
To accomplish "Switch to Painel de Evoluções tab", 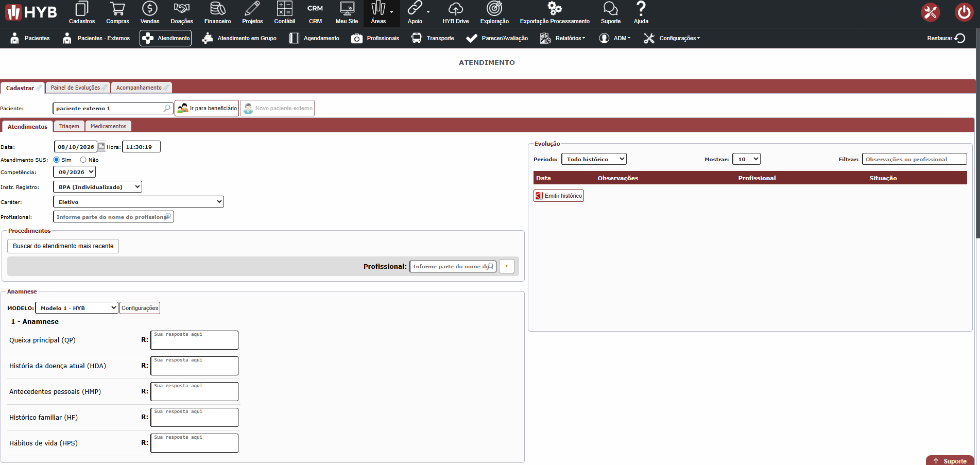I will click(78, 88).
